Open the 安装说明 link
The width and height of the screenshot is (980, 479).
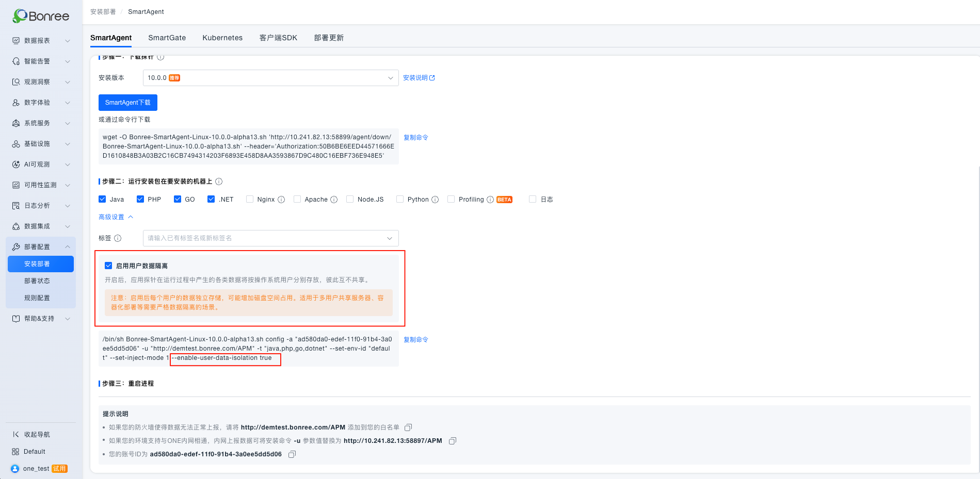[419, 78]
